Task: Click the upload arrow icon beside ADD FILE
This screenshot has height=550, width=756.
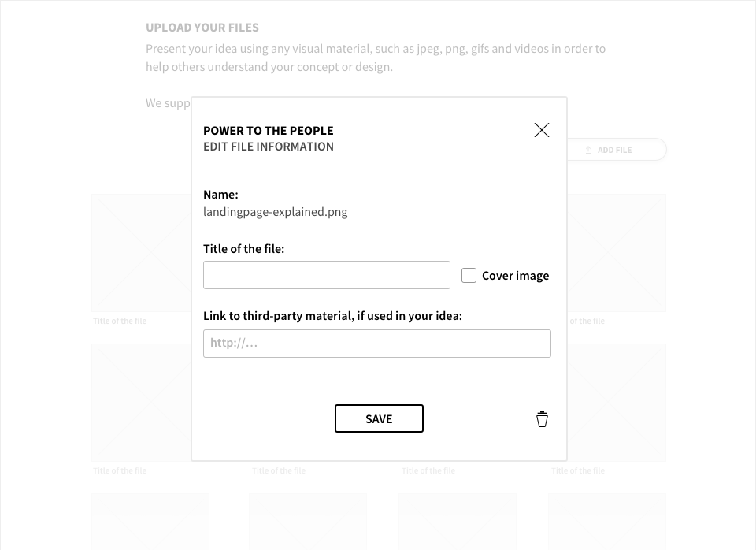Action: [x=587, y=150]
